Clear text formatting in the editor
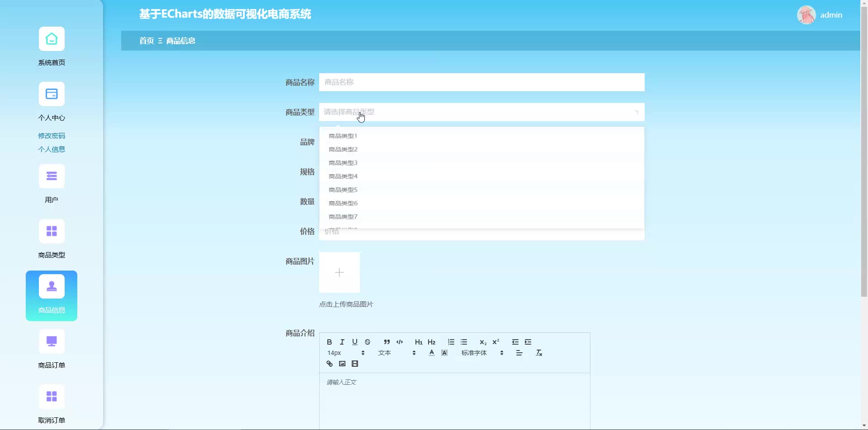The image size is (868, 430). (x=539, y=353)
